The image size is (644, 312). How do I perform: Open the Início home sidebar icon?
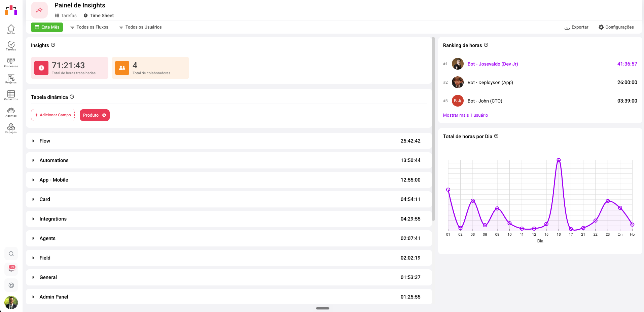point(11,29)
